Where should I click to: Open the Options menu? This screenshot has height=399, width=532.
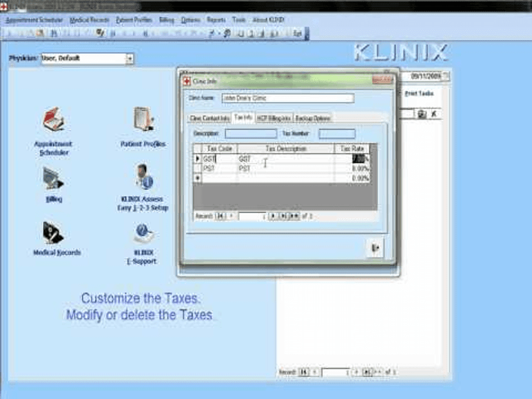point(191,20)
